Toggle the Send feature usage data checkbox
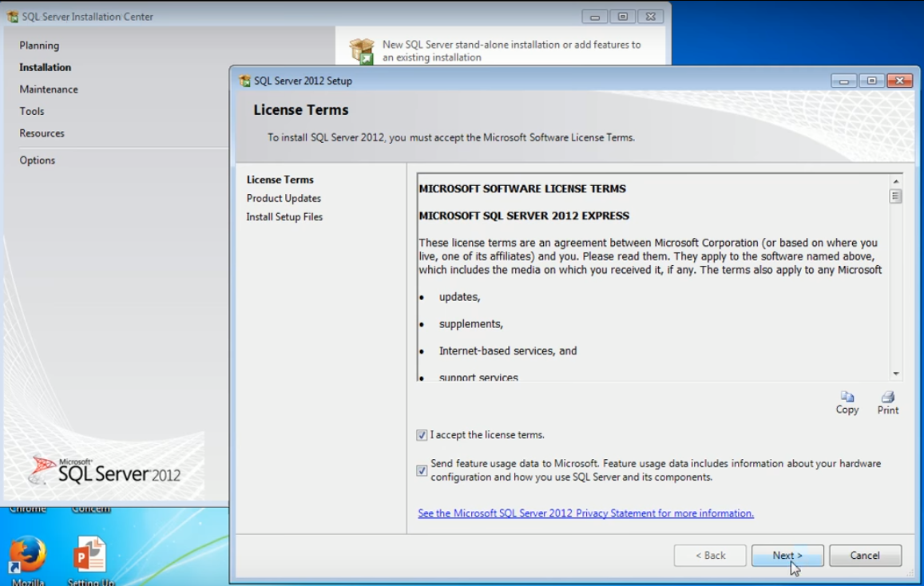Viewport: 924px width, 586px height. point(422,470)
